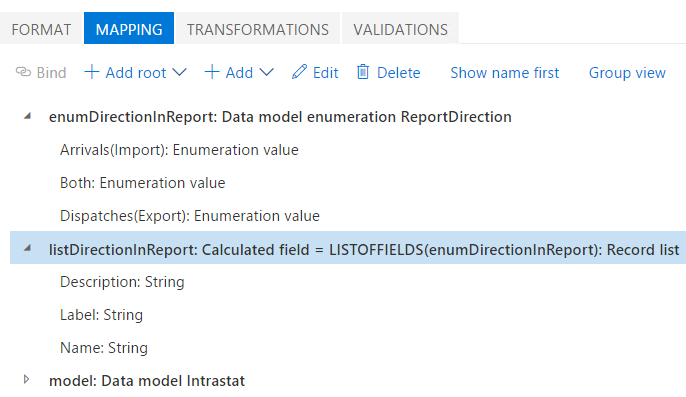This screenshot has height=397, width=686.
Task: Open the Add root dropdown chevron
Action: point(179,72)
